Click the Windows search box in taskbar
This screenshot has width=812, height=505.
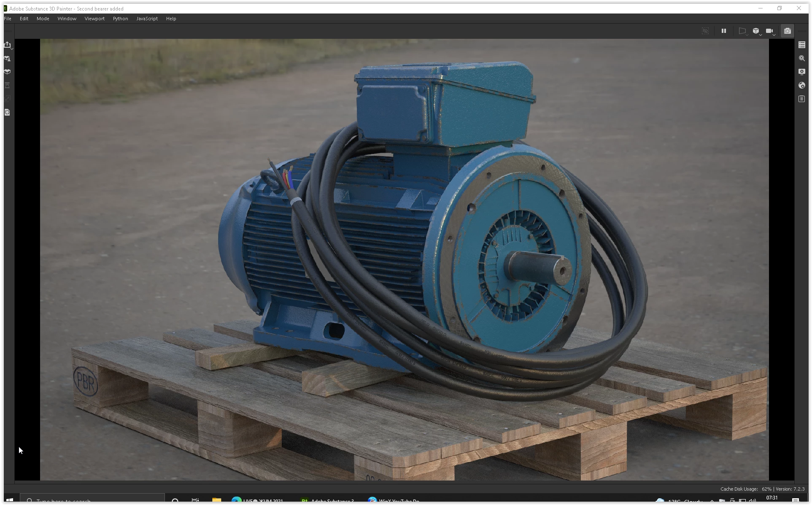(93, 500)
